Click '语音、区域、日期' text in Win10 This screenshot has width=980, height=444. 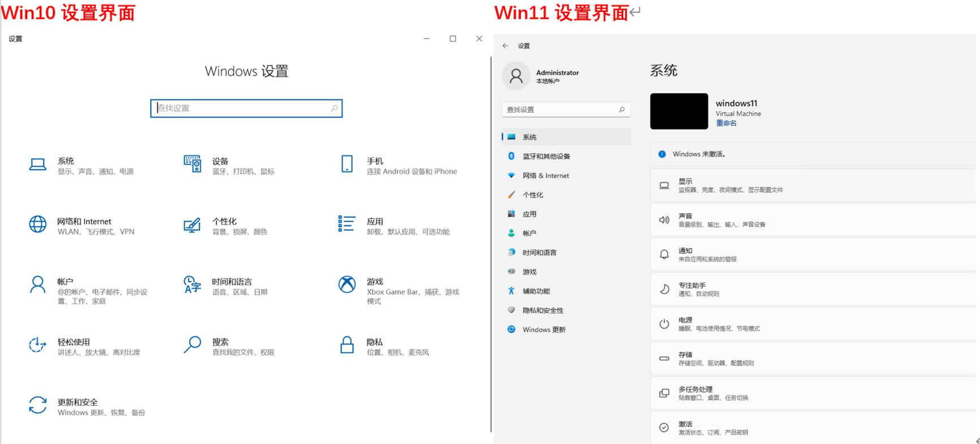point(239,292)
